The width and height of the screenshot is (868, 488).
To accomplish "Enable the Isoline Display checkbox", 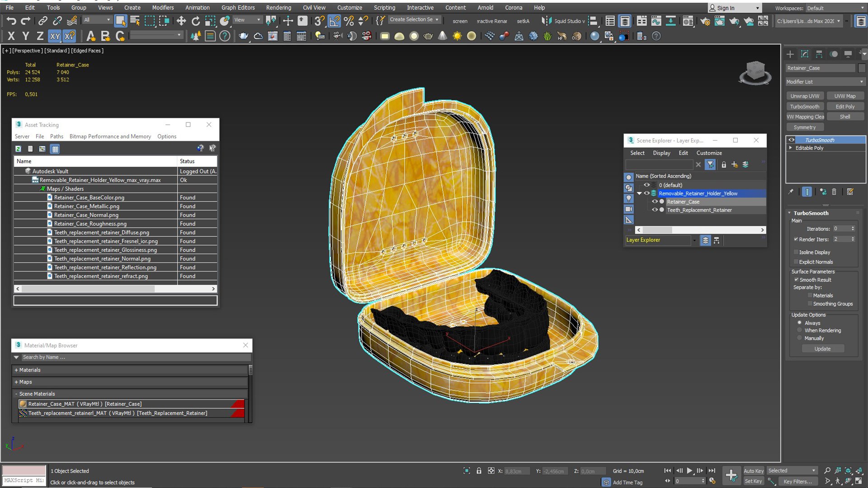I will point(796,252).
